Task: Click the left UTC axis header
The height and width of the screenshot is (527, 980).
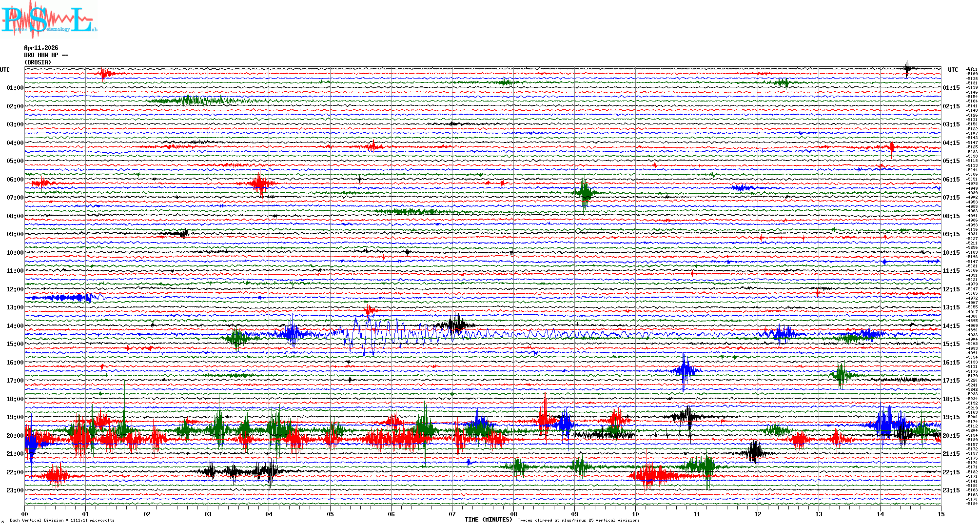Action: click(x=5, y=70)
